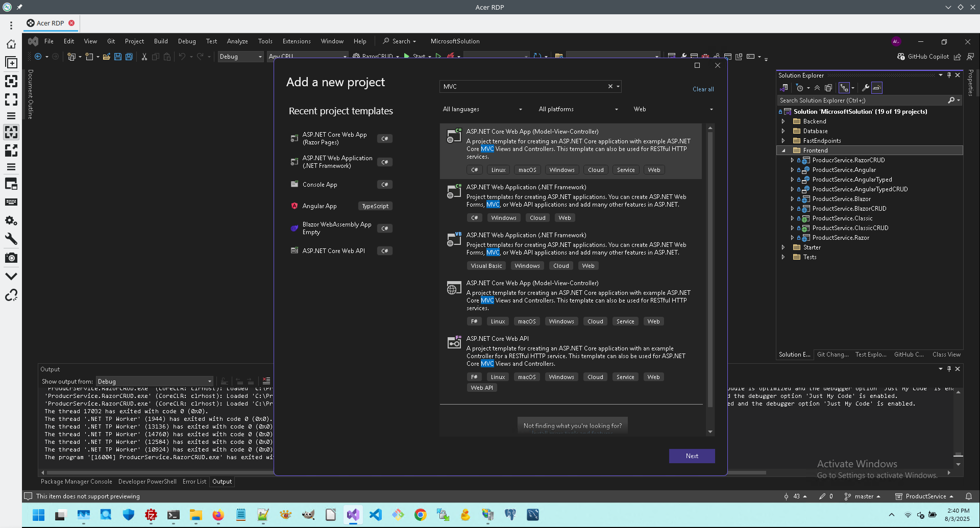This screenshot has width=980, height=528.
Task: Click the Start Without Debugging outline play icon
Action: (438, 57)
